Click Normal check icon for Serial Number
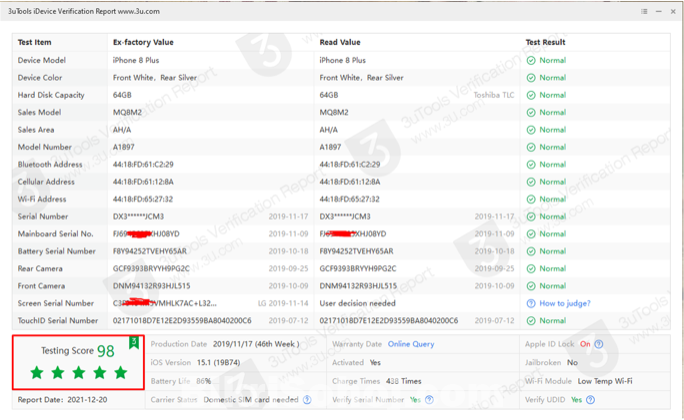 pyautogui.click(x=531, y=216)
